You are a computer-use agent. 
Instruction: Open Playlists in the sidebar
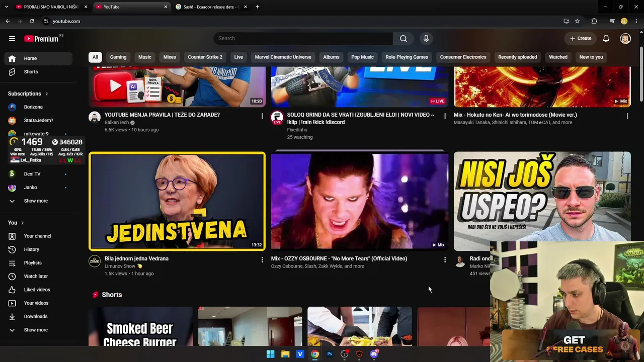point(38,263)
